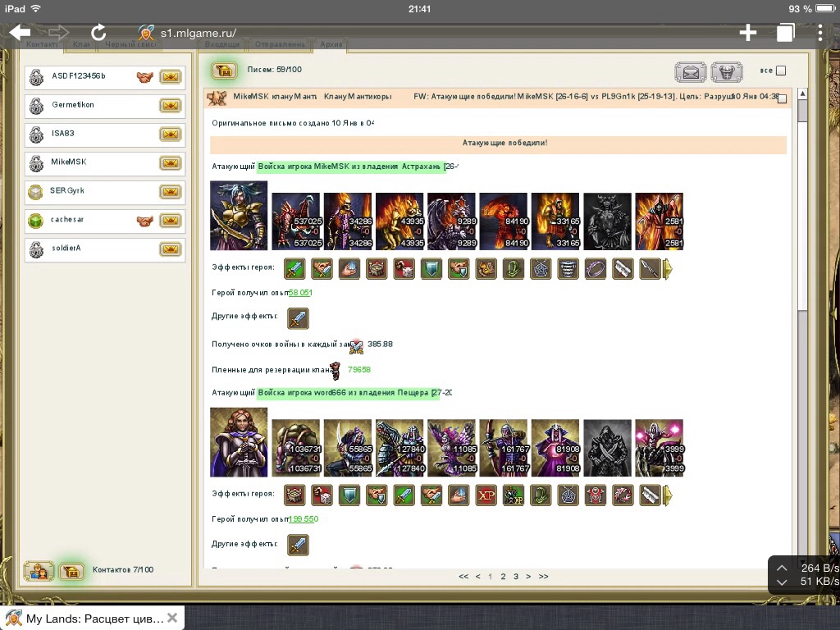Click the MikeMSK hero portrait thumbnail
840x630 pixels.
pyautogui.click(x=239, y=216)
